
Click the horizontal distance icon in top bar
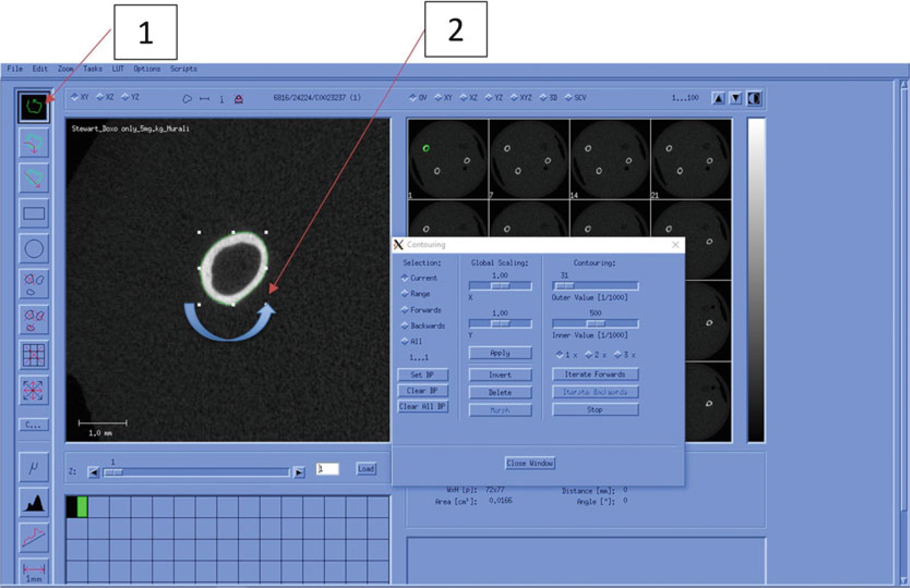coord(204,99)
